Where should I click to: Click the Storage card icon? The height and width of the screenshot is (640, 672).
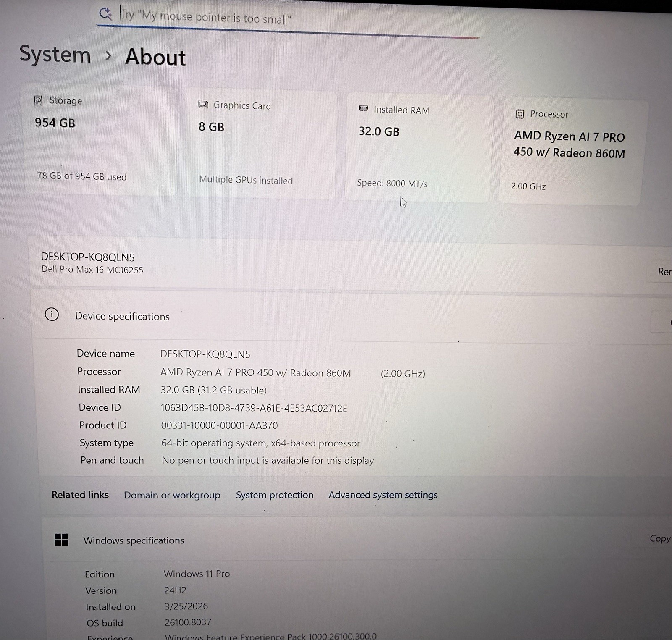click(x=38, y=100)
